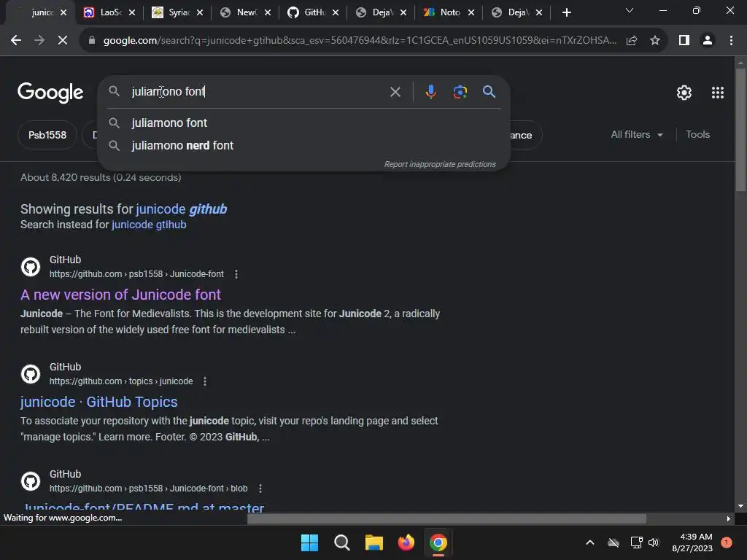
Task: Stop loading the page
Action: 63,41
